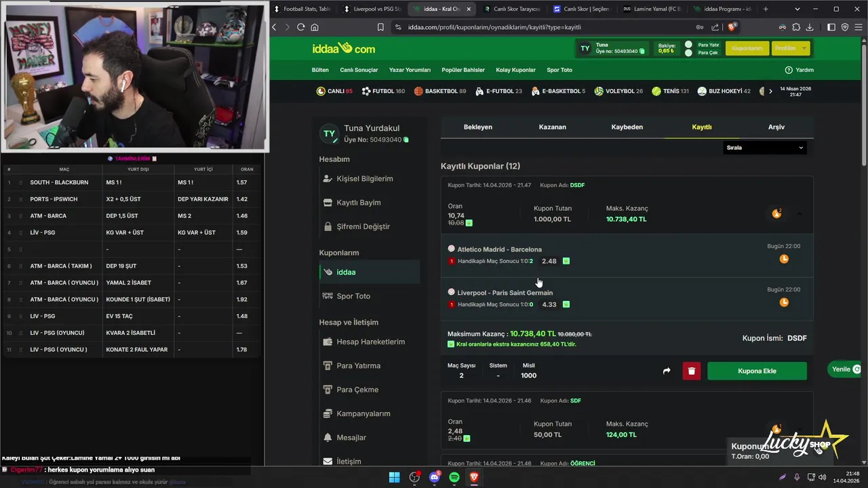
Task: Open Para Yatırma sidebar link
Action: [x=358, y=366]
